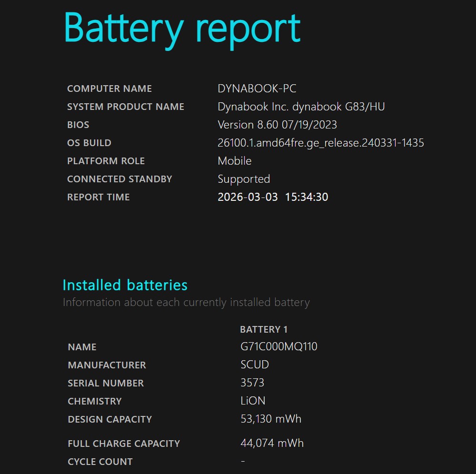Click the system product name value
The width and height of the screenshot is (476, 474).
coord(301,107)
